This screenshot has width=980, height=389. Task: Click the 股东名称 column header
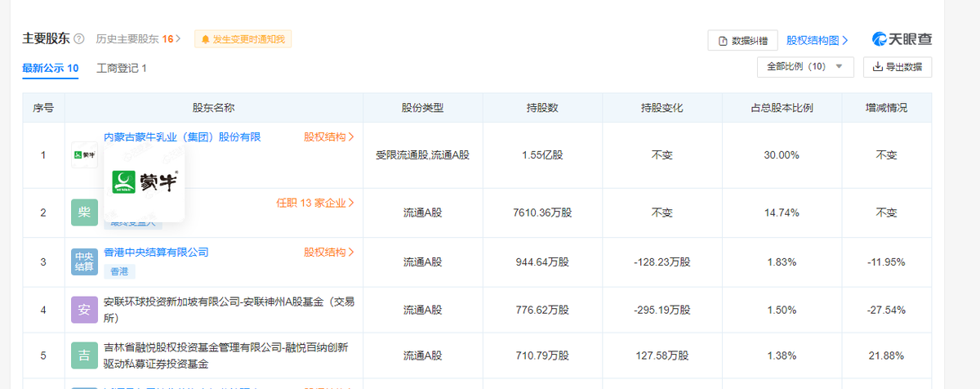pos(214,108)
